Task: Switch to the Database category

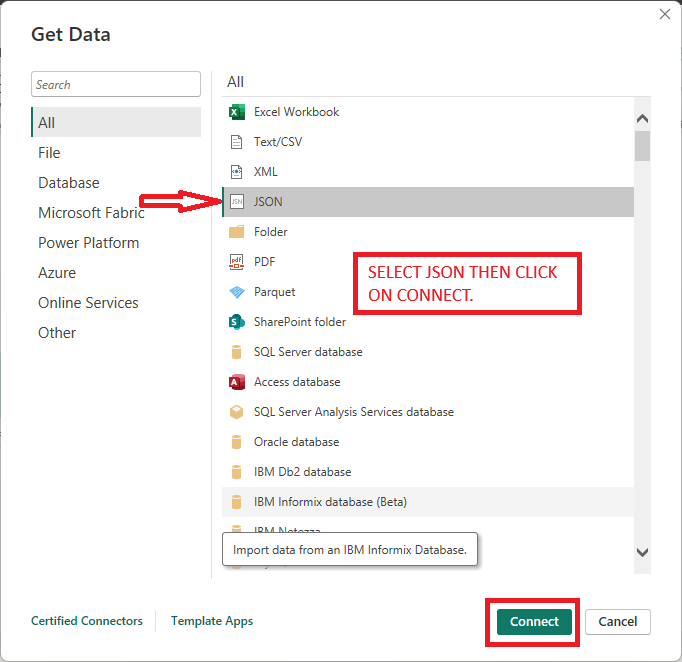Action: click(69, 183)
